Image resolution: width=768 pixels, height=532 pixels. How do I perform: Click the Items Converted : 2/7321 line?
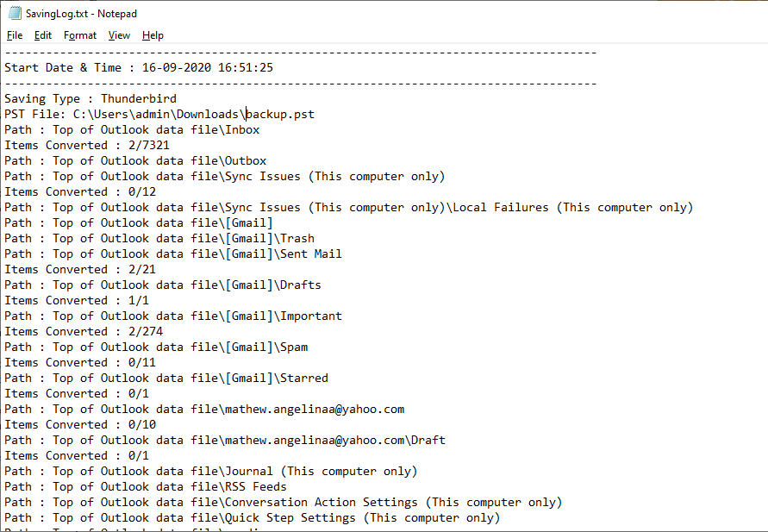tap(87, 145)
